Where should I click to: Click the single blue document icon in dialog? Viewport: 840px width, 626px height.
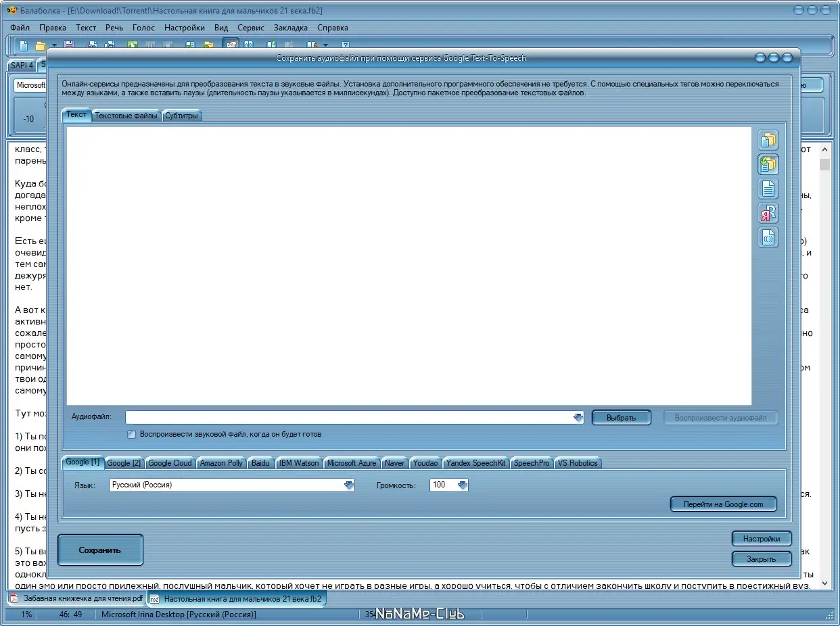coord(768,189)
